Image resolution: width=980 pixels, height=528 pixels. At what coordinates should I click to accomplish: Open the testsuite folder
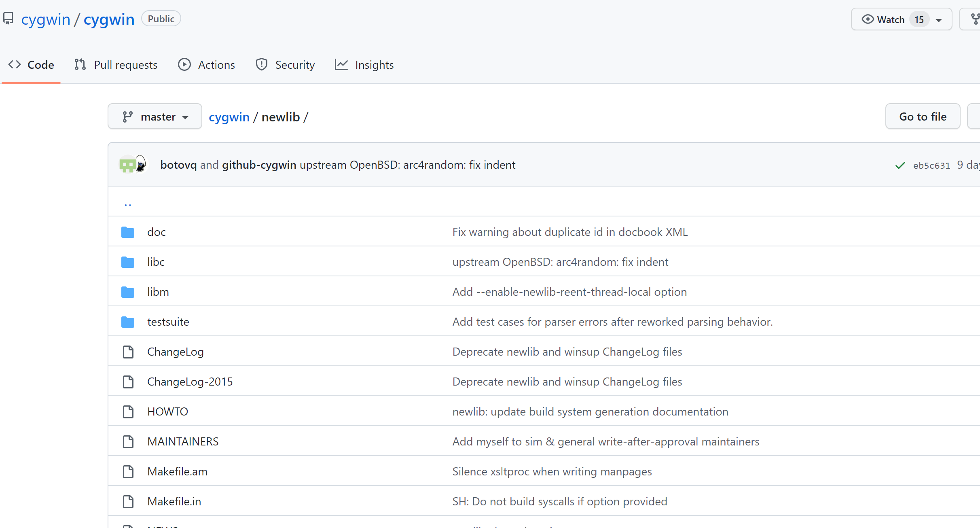(168, 322)
